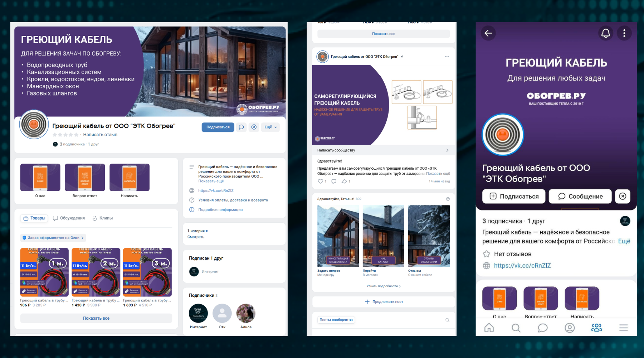The height and width of the screenshot is (358, 644).
Task: Open the three-dot menu in mobile header
Action: click(624, 33)
